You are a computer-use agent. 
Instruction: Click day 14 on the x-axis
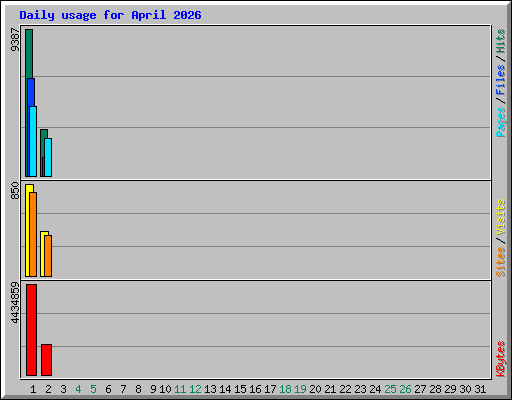225,389
